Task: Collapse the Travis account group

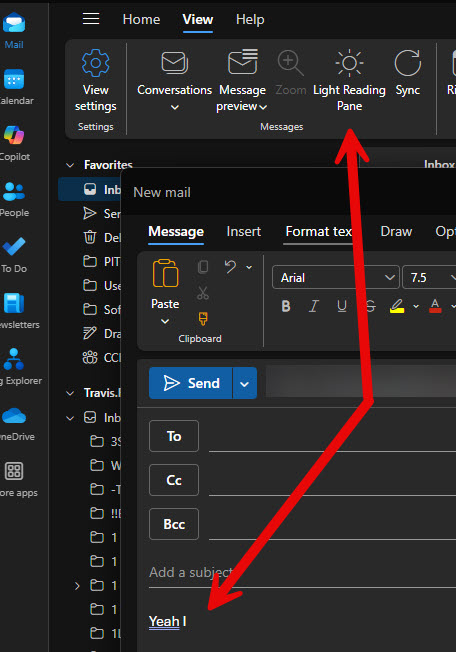Action: click(70, 393)
